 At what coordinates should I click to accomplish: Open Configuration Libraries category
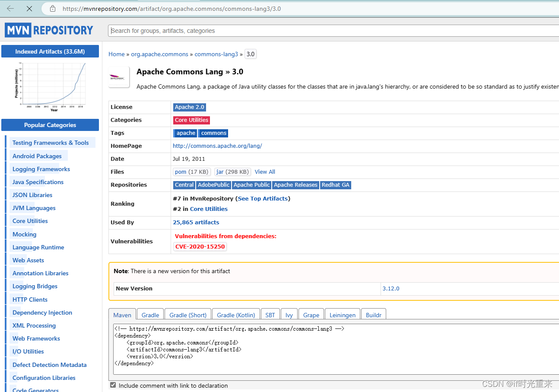tap(44, 378)
